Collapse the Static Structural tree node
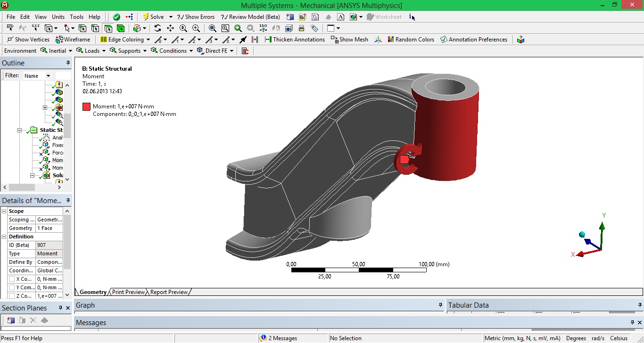 20,130
